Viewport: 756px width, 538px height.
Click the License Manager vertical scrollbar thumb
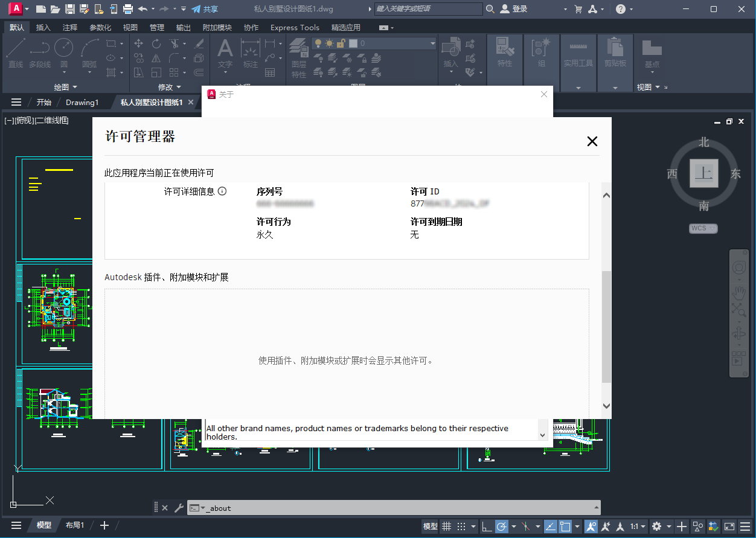[x=606, y=326]
